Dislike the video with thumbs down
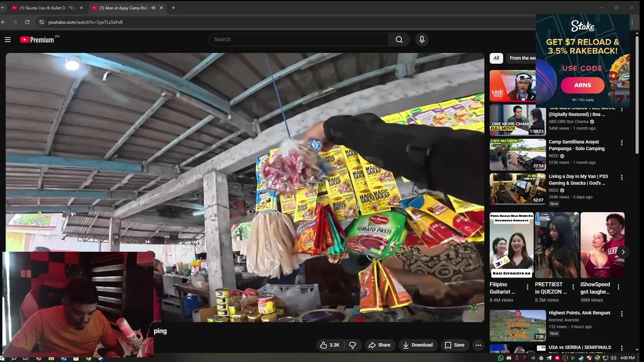644x362 pixels. click(x=353, y=345)
